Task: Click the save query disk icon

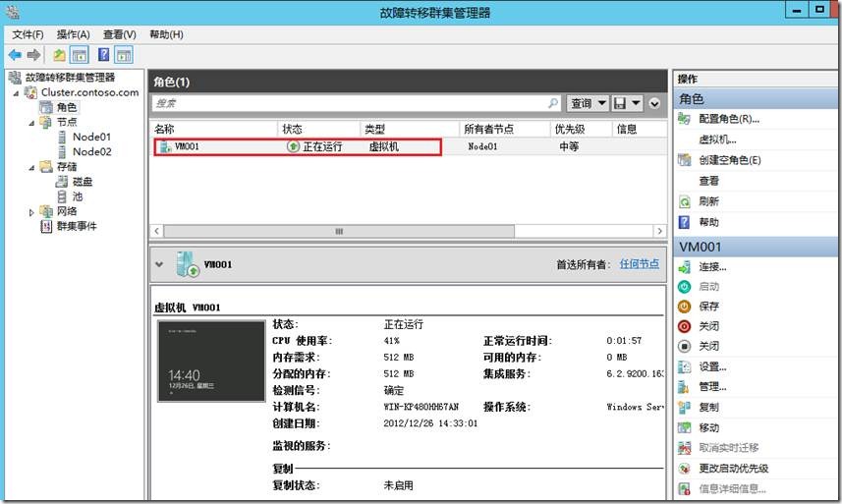Action: click(x=620, y=103)
